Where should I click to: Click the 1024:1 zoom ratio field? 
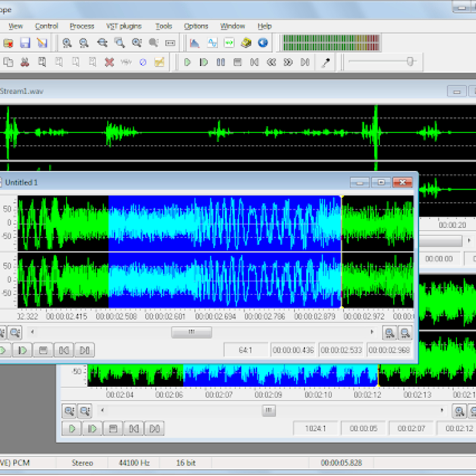(315, 428)
